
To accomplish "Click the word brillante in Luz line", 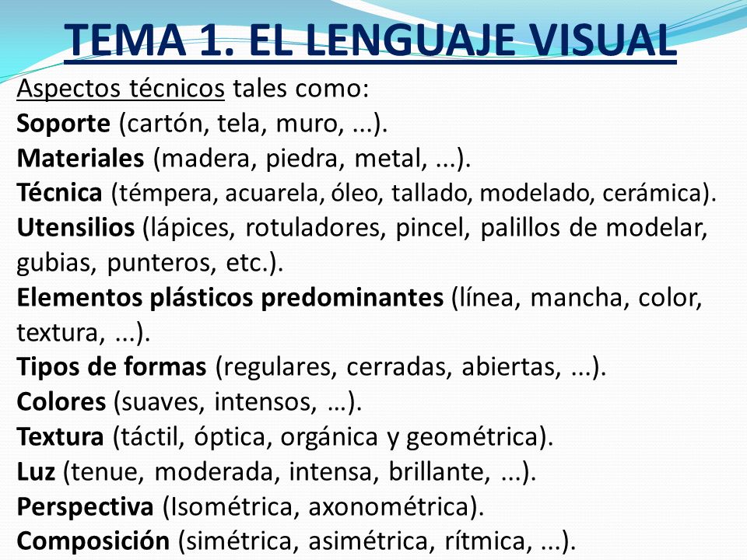I will [x=436, y=472].
